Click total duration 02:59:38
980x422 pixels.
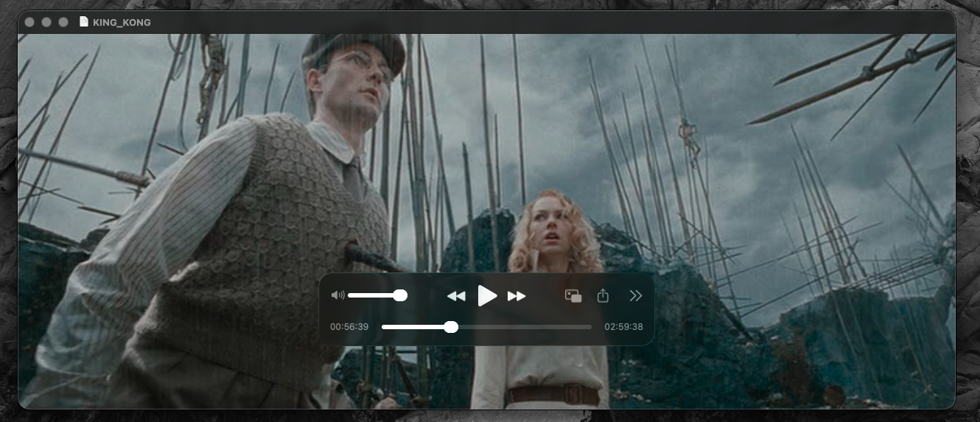(x=623, y=327)
